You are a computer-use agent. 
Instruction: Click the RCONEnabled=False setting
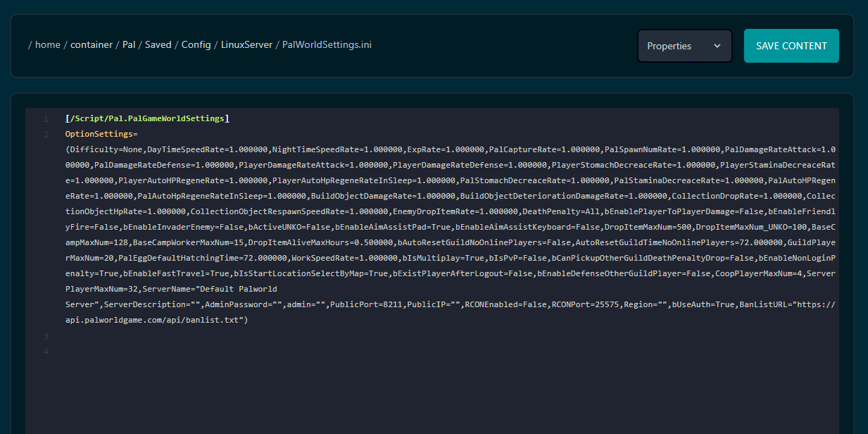click(507, 304)
